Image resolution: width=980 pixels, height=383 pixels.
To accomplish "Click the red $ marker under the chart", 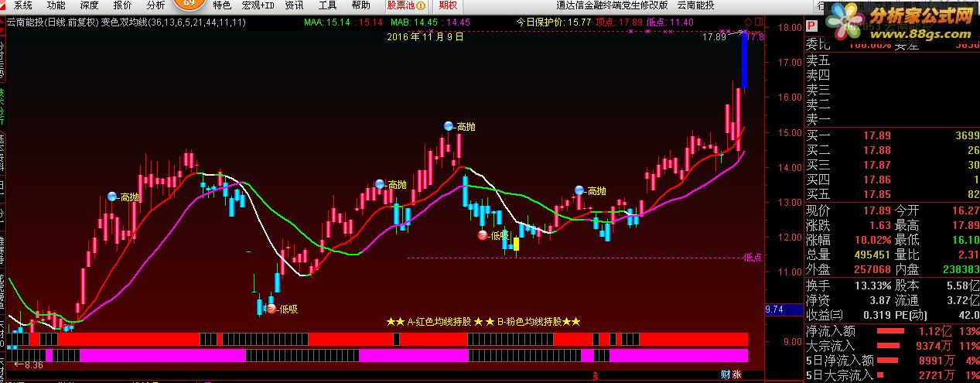I will coord(595,377).
